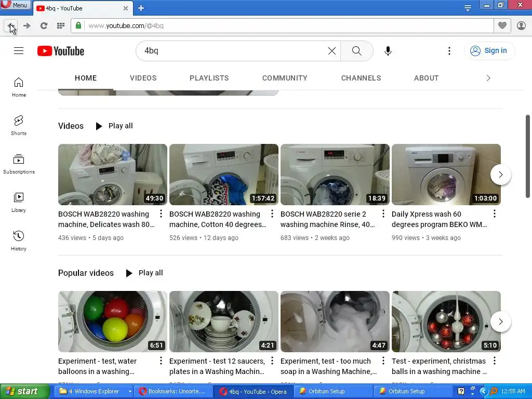Start voice search with the microphone icon

(x=388, y=51)
